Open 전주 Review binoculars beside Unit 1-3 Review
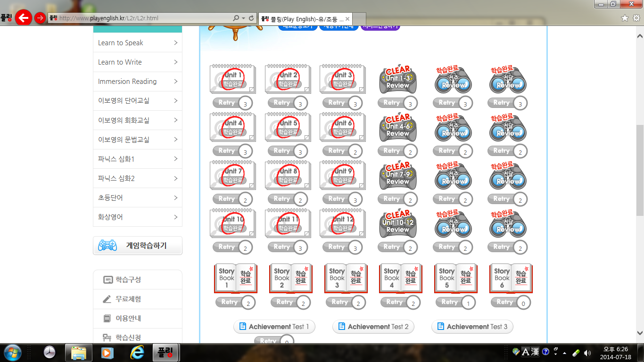644x362 pixels. [453, 80]
